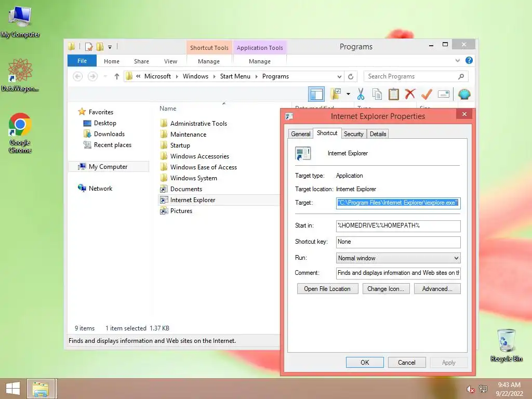Screen dimensions: 532x399
Task: Open dropdown arrow beside folder options icon
Action: [x=348, y=94]
